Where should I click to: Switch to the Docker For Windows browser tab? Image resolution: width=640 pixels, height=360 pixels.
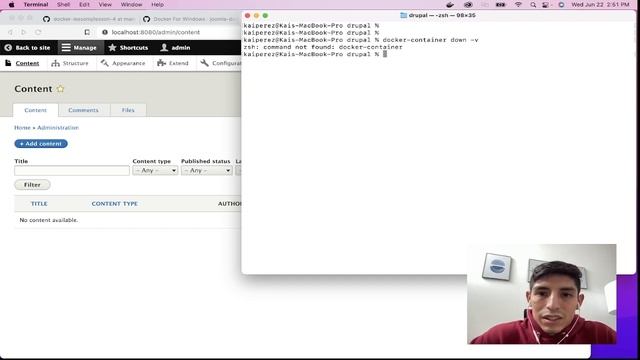click(x=190, y=19)
